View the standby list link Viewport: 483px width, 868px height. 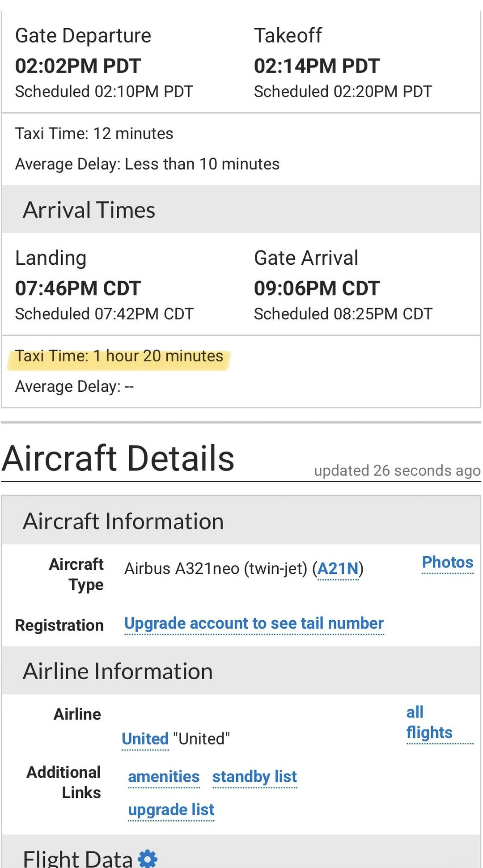click(x=254, y=777)
